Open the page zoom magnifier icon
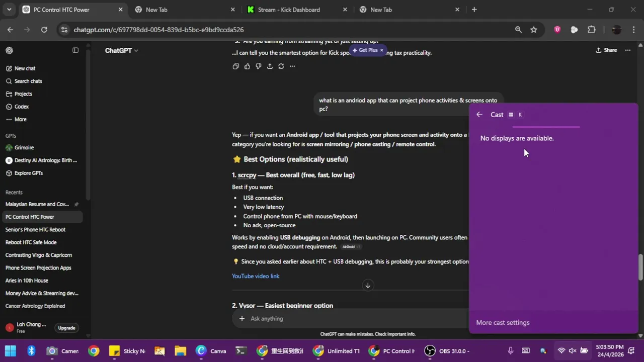 click(x=518, y=30)
